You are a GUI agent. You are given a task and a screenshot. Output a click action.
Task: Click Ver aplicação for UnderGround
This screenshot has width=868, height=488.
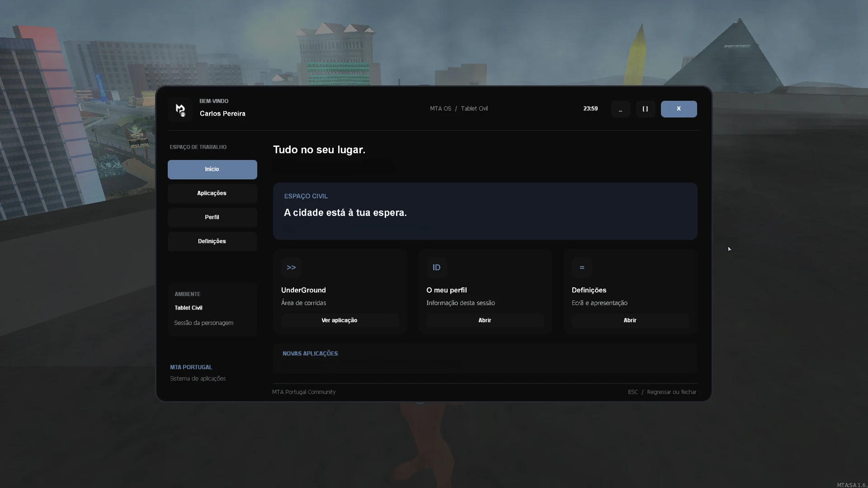pyautogui.click(x=340, y=320)
